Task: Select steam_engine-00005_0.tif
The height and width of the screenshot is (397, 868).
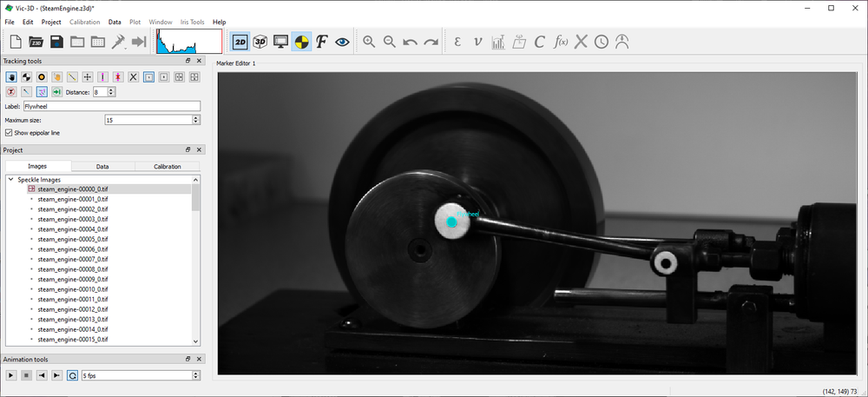Action: tap(73, 239)
